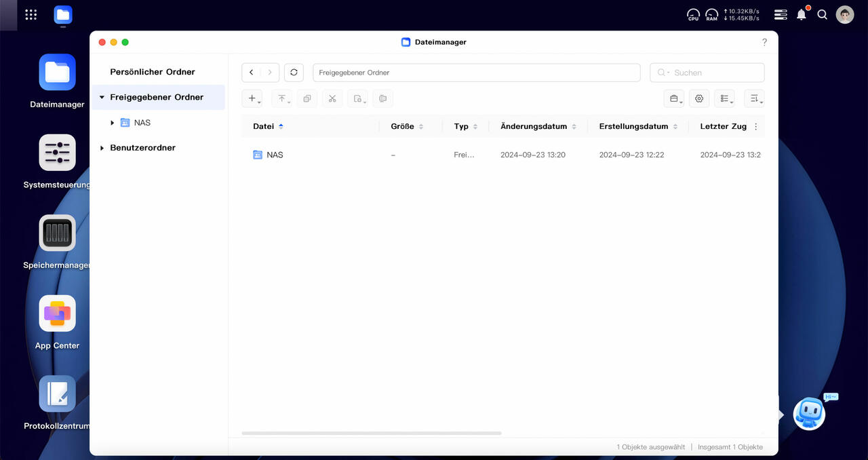This screenshot has height=460, width=868.
Task: Click the 2024-09-23 12:22 creation date
Action: point(631,155)
